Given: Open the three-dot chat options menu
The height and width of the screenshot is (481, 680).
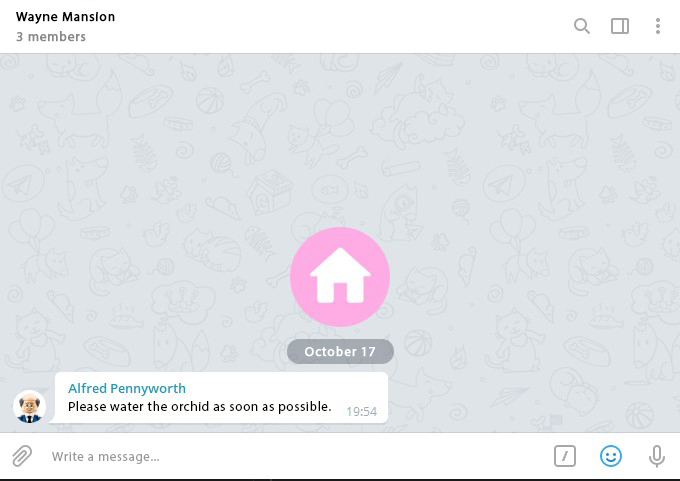Looking at the screenshot, I should (658, 26).
